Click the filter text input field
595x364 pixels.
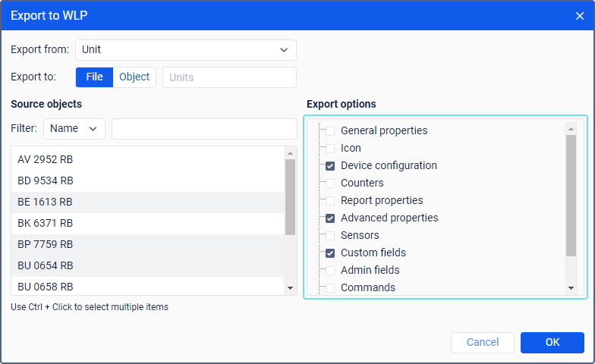pyautogui.click(x=204, y=129)
